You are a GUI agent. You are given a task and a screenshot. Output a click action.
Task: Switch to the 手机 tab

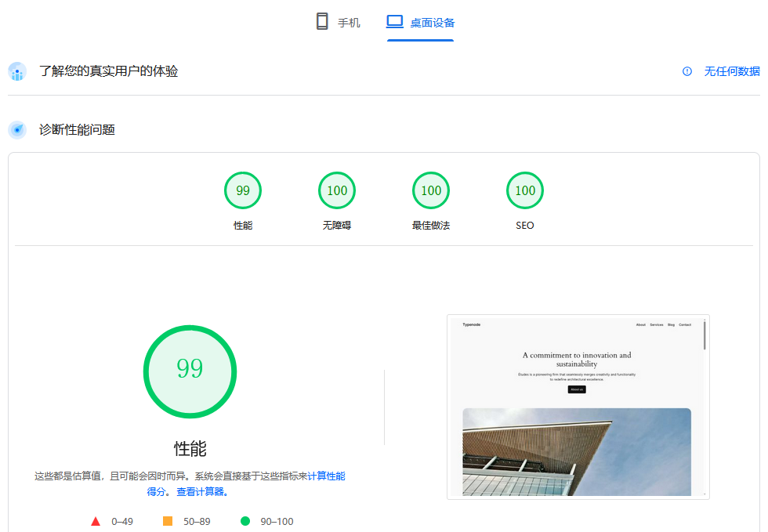pos(349,23)
